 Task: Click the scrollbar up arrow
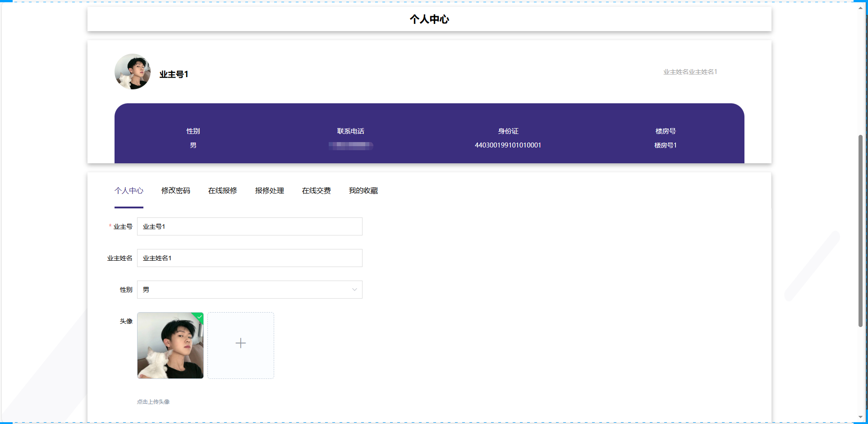(860, 8)
